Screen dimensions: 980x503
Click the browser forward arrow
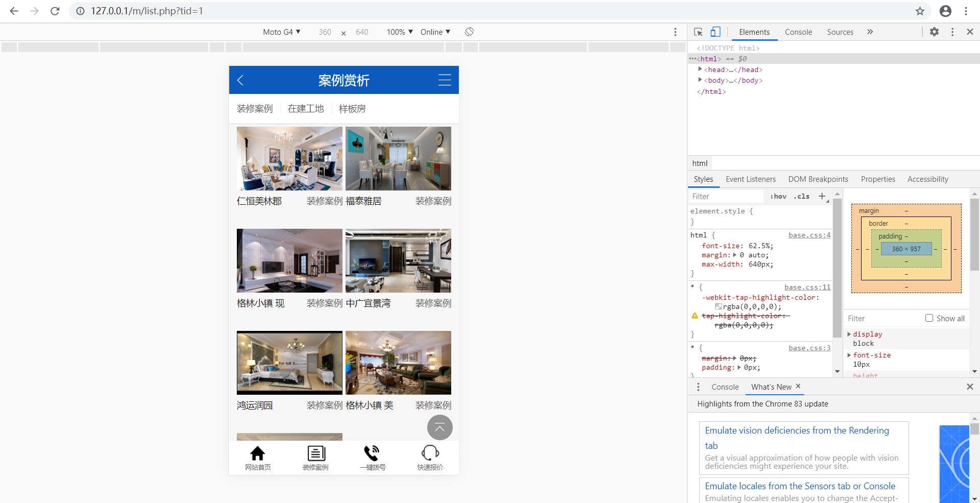pos(34,11)
